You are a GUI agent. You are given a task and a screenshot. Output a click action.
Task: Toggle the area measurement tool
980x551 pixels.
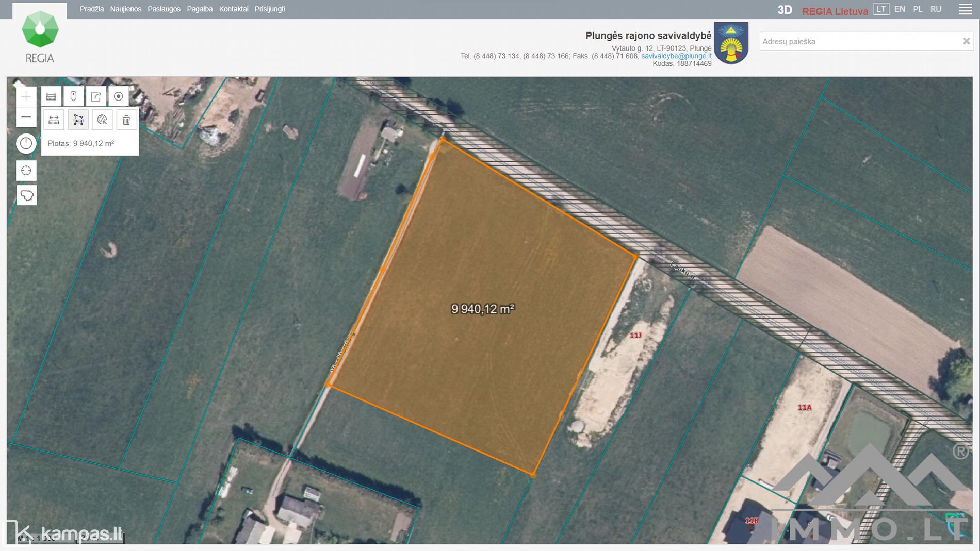[x=78, y=120]
